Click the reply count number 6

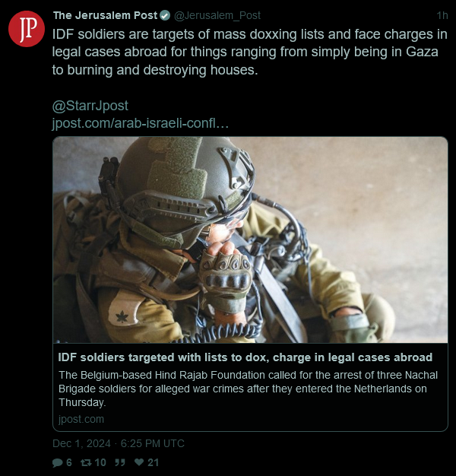tap(69, 462)
